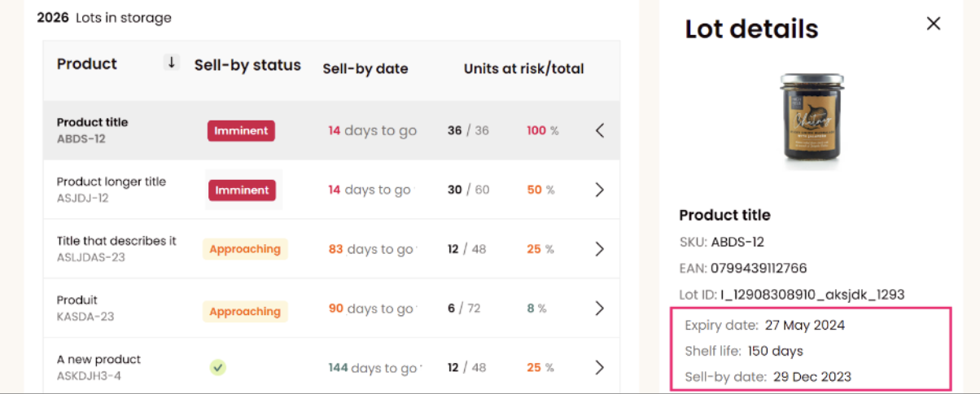Close the Lot details panel
This screenshot has height=394, width=980.
[934, 24]
